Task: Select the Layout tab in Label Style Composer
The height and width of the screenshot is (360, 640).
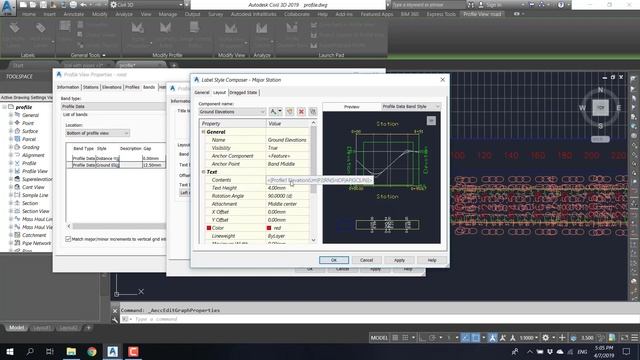Action: click(x=219, y=92)
